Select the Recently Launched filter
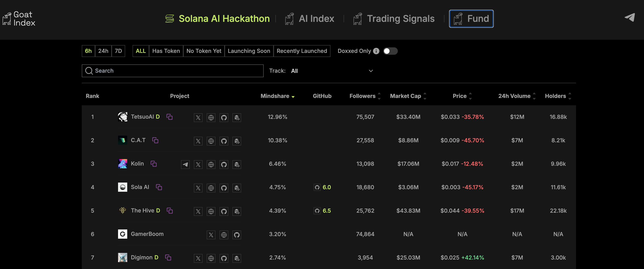 (x=302, y=51)
